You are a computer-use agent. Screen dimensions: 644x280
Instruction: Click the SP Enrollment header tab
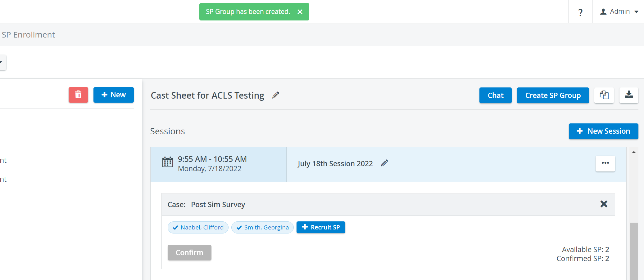28,35
